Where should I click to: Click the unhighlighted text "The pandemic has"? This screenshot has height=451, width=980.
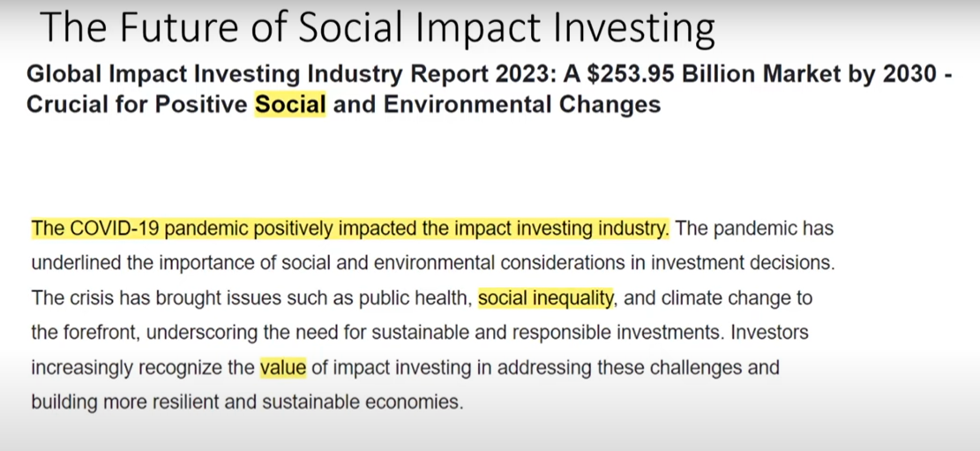[x=754, y=229]
